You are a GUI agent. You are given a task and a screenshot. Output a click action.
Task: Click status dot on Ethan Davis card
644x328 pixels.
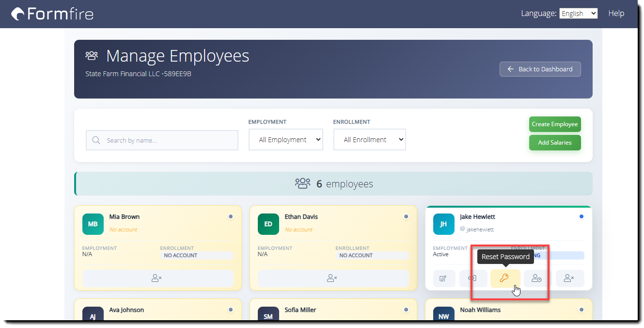coord(406,216)
